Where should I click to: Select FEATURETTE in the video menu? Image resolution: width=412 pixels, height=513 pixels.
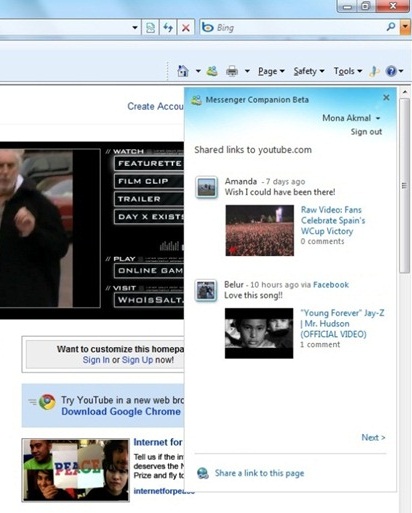149,163
